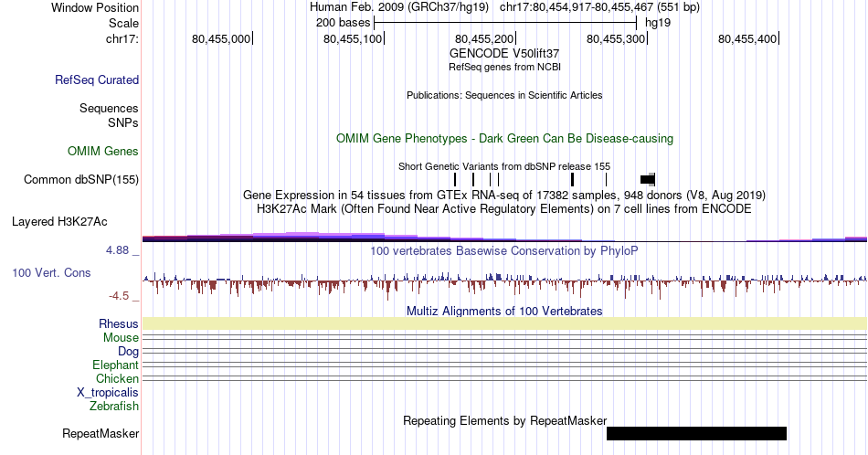Click the X_tropicalis species label
Screen dimensions: 868x455
pos(108,393)
